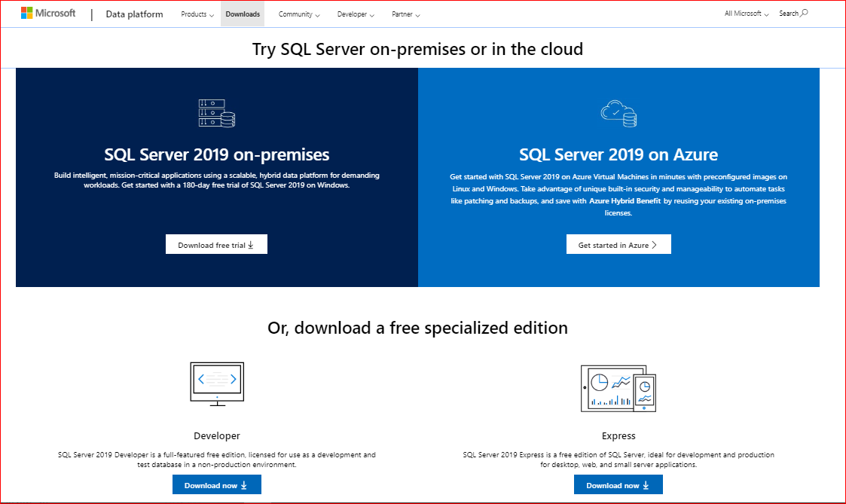
Task: Click the SQL Server 2019 Express description text
Action: pyautogui.click(x=618, y=460)
